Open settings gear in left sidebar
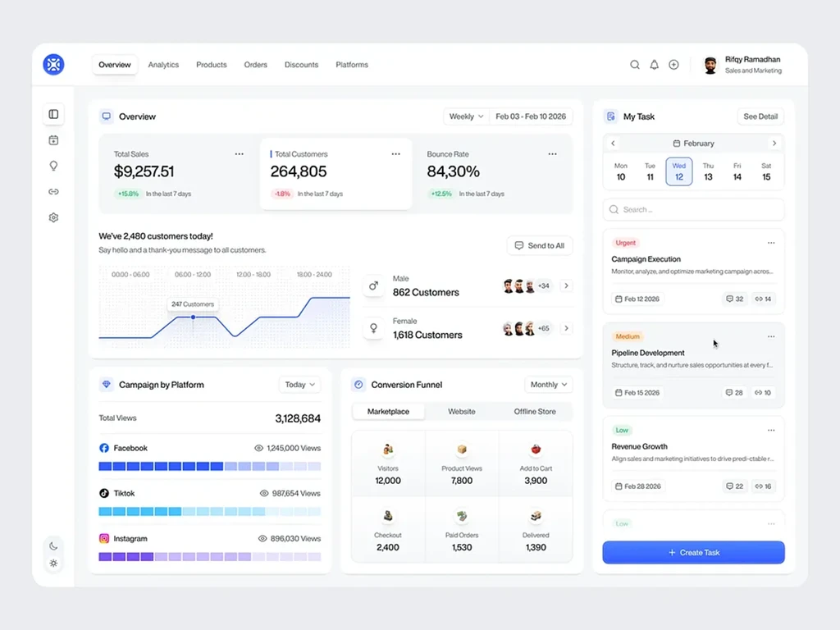The image size is (840, 630). pyautogui.click(x=53, y=217)
